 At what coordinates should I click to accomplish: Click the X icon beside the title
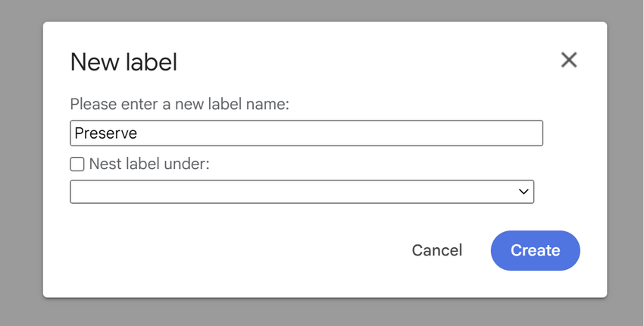point(569,60)
